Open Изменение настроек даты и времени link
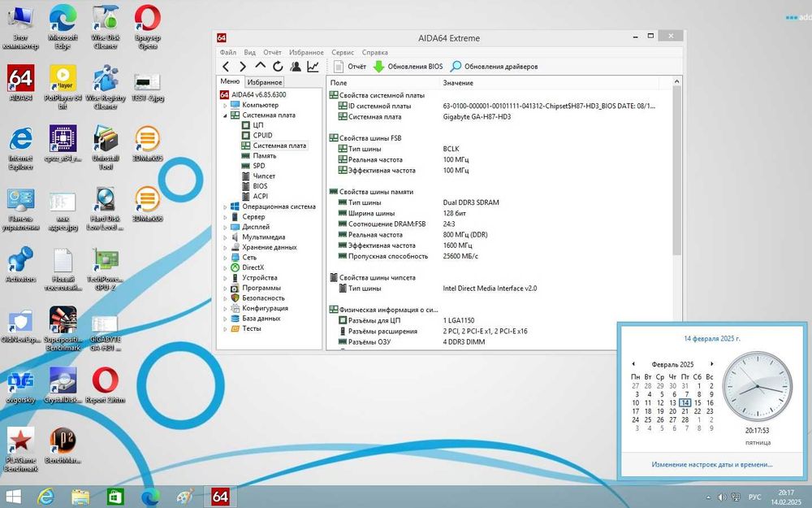Image resolution: width=812 pixels, height=508 pixels. (711, 465)
